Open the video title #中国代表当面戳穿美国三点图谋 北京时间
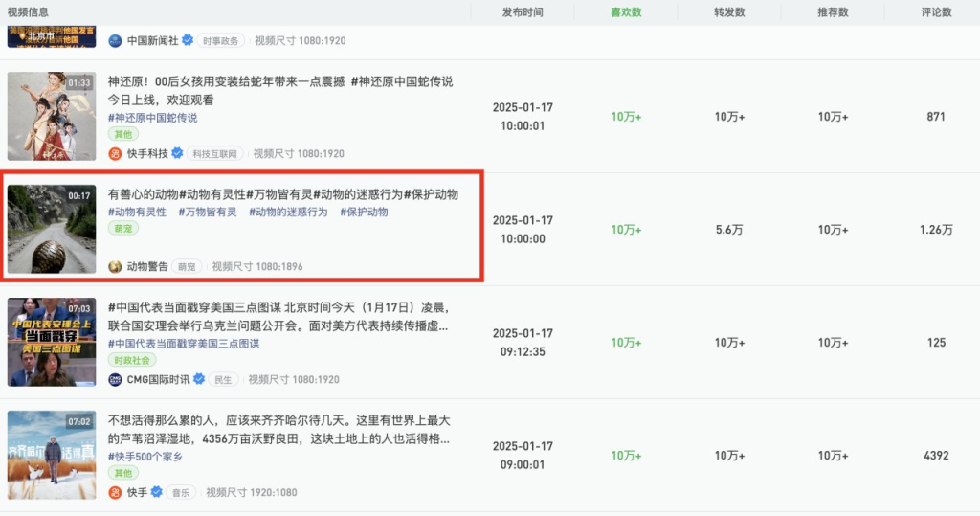 click(x=278, y=317)
